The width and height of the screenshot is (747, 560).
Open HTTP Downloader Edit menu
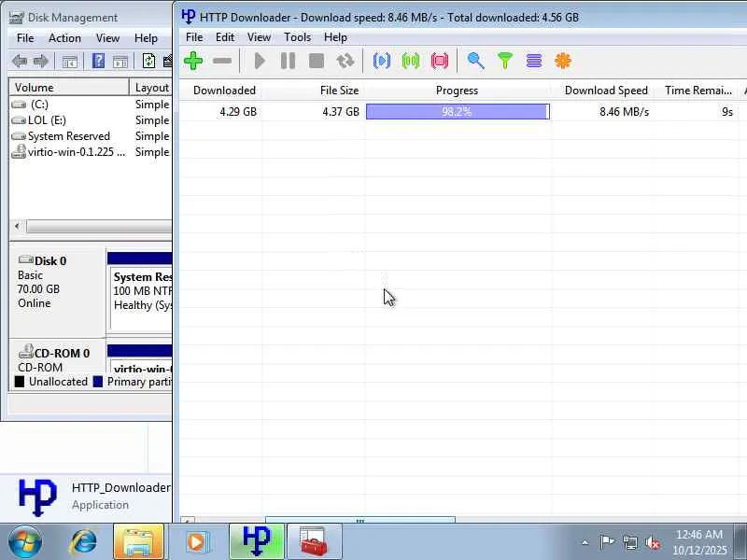pyautogui.click(x=225, y=37)
